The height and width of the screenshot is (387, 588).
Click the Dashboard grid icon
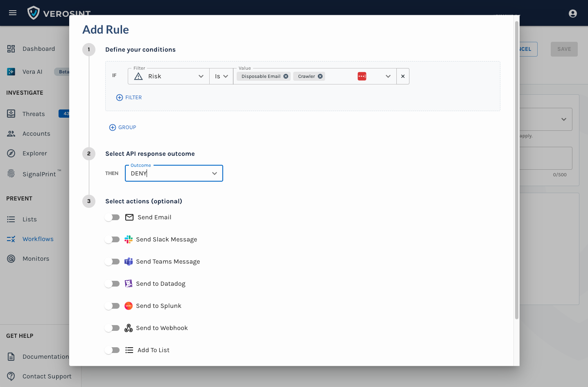(11, 49)
